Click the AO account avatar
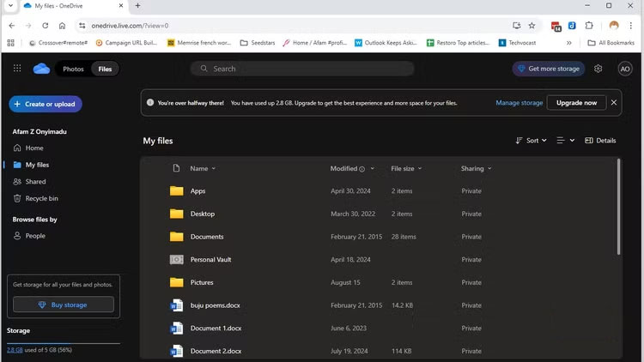The height and width of the screenshot is (362, 644). 624,69
